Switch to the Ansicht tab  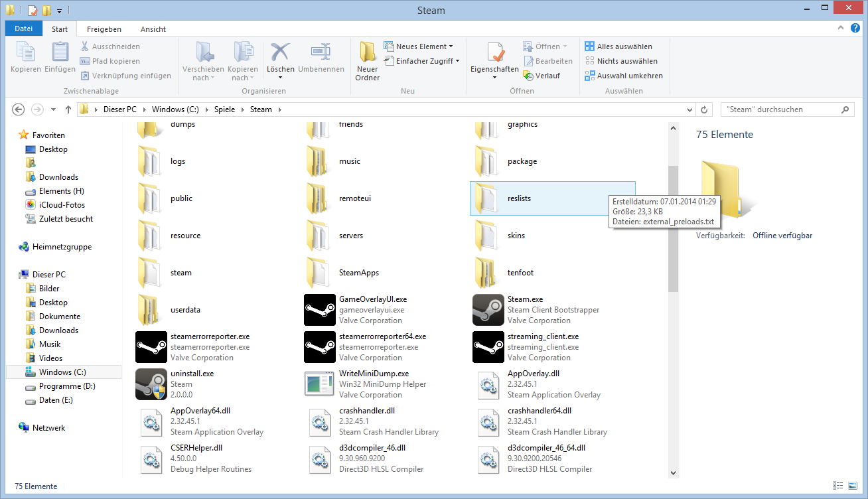pyautogui.click(x=153, y=29)
